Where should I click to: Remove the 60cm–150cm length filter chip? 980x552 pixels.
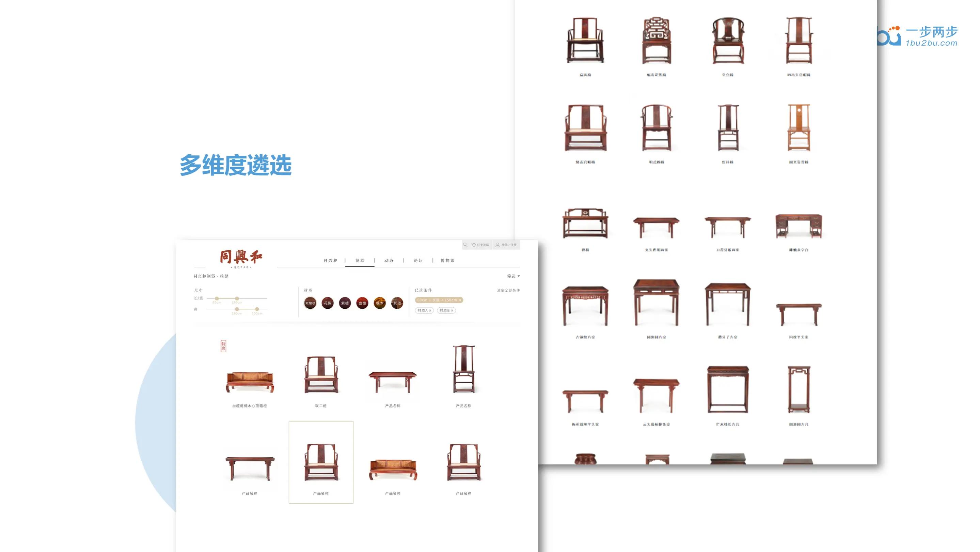point(460,300)
